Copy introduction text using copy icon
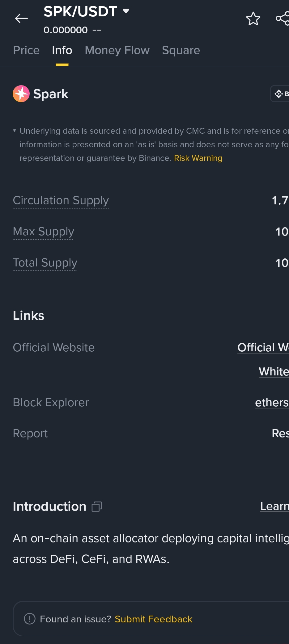This screenshot has height=644, width=289. (x=97, y=507)
